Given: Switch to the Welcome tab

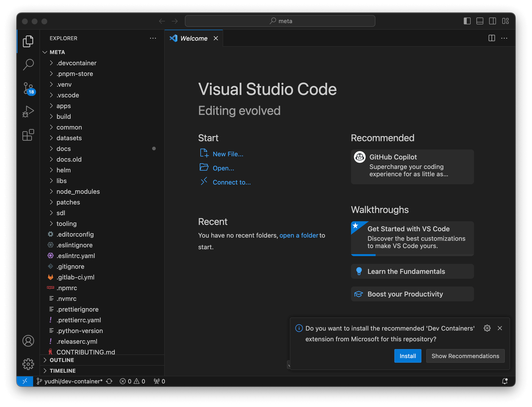Looking at the screenshot, I should click(x=194, y=38).
